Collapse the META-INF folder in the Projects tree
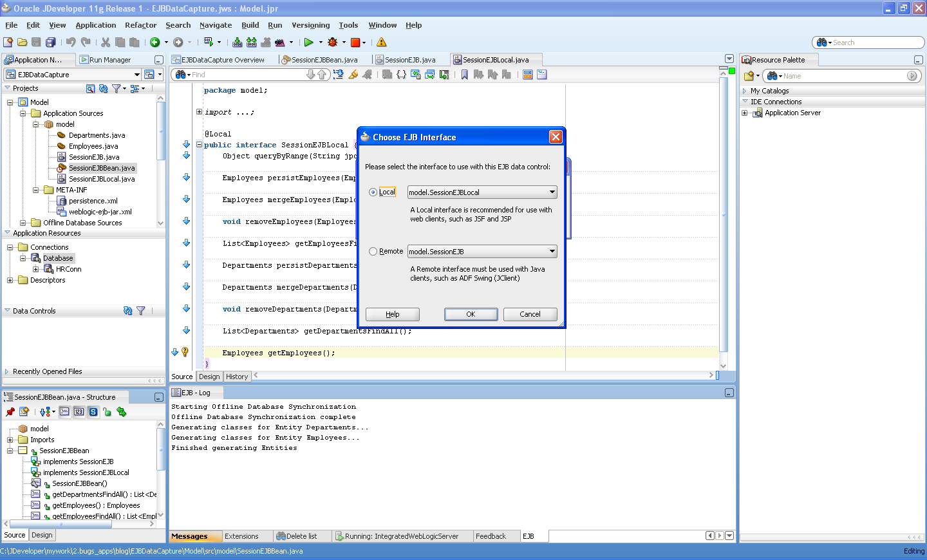This screenshot has width=927, height=560. pyautogui.click(x=37, y=191)
